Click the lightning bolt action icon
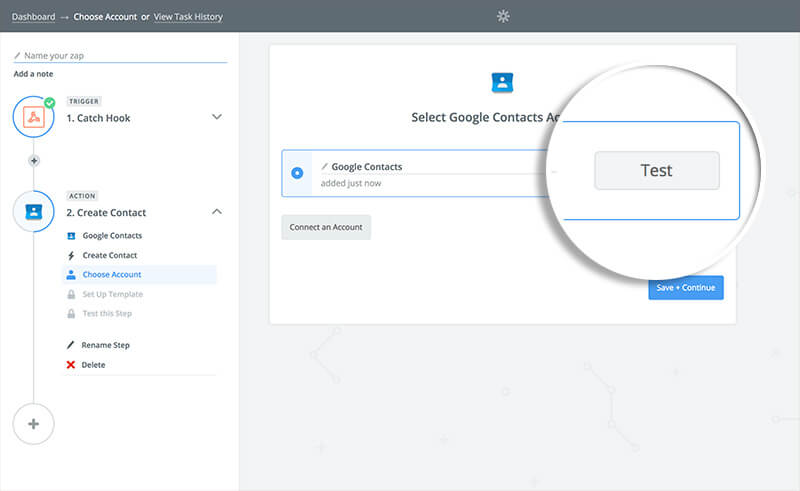Image resolution: width=800 pixels, height=491 pixels. point(71,255)
